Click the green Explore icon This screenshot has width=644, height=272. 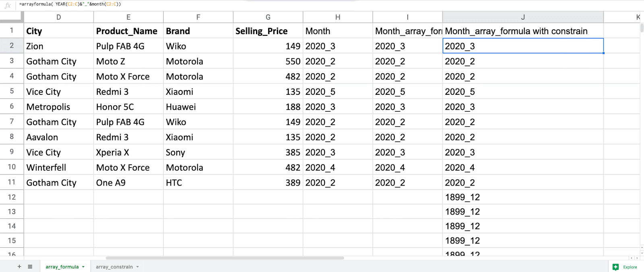coord(615,267)
